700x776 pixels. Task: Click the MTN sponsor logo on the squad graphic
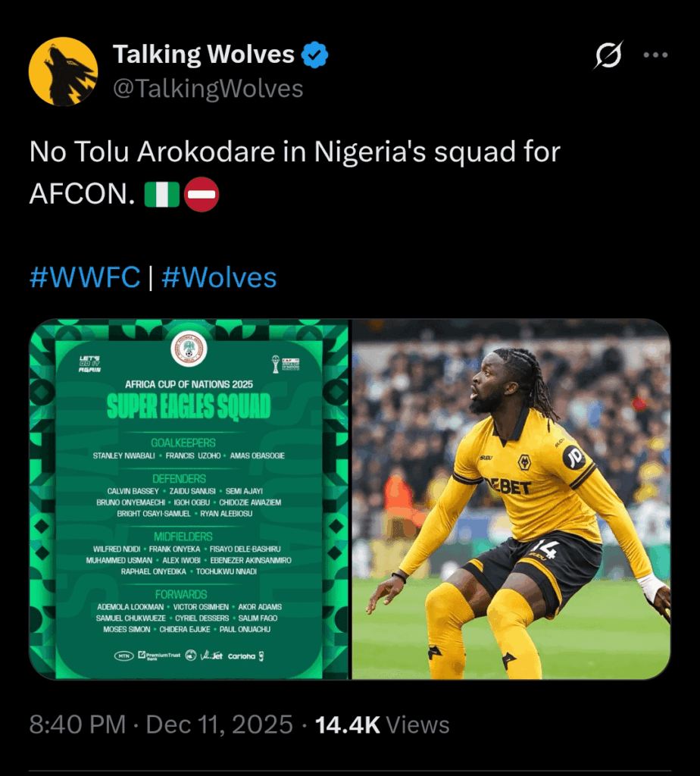click(123, 656)
